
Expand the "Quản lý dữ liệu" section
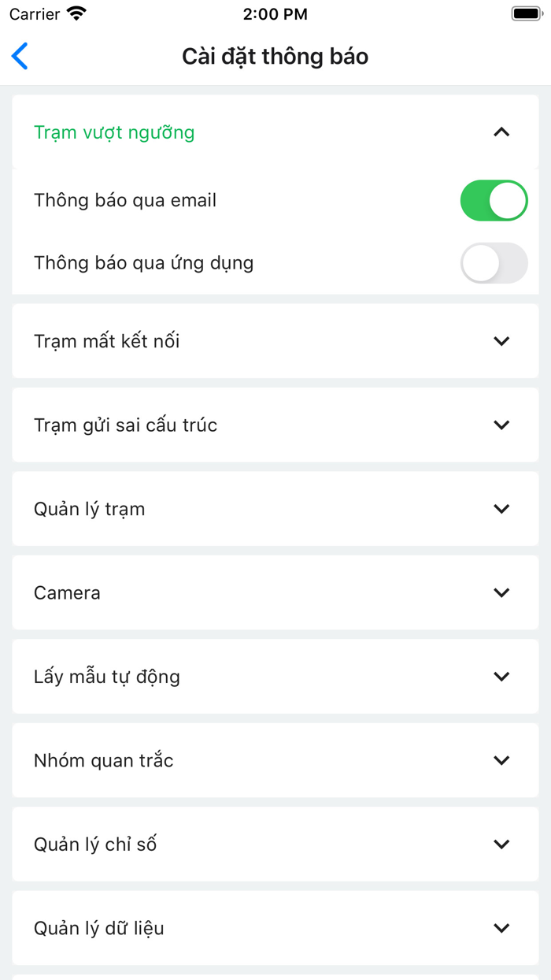501,927
